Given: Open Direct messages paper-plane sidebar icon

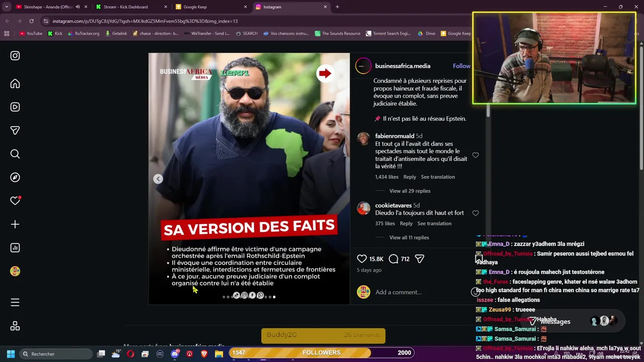Looking at the screenshot, I should (15, 130).
